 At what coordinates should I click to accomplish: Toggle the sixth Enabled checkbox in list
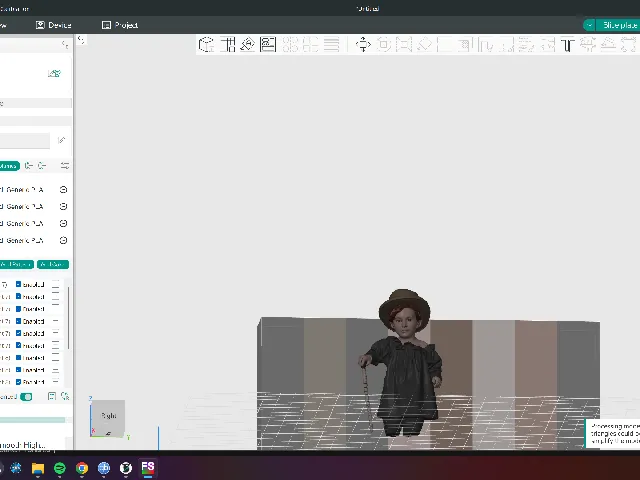(x=18, y=345)
